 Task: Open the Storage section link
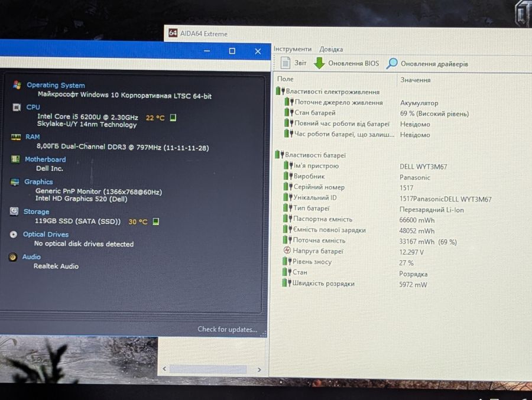(x=36, y=212)
